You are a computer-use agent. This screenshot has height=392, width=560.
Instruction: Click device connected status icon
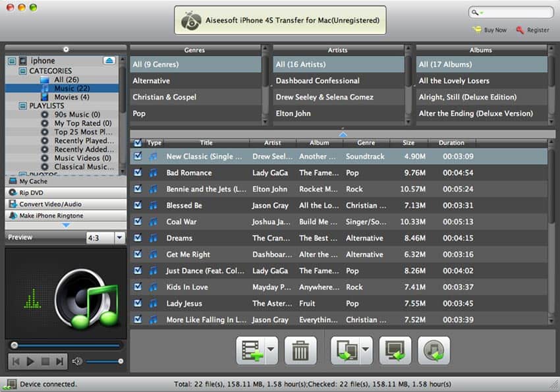(11, 385)
